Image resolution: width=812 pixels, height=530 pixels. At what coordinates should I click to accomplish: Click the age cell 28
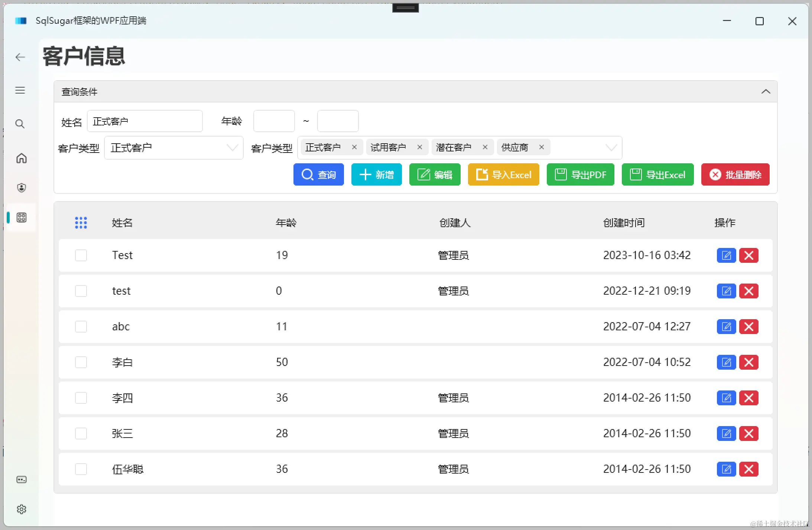pyautogui.click(x=282, y=434)
